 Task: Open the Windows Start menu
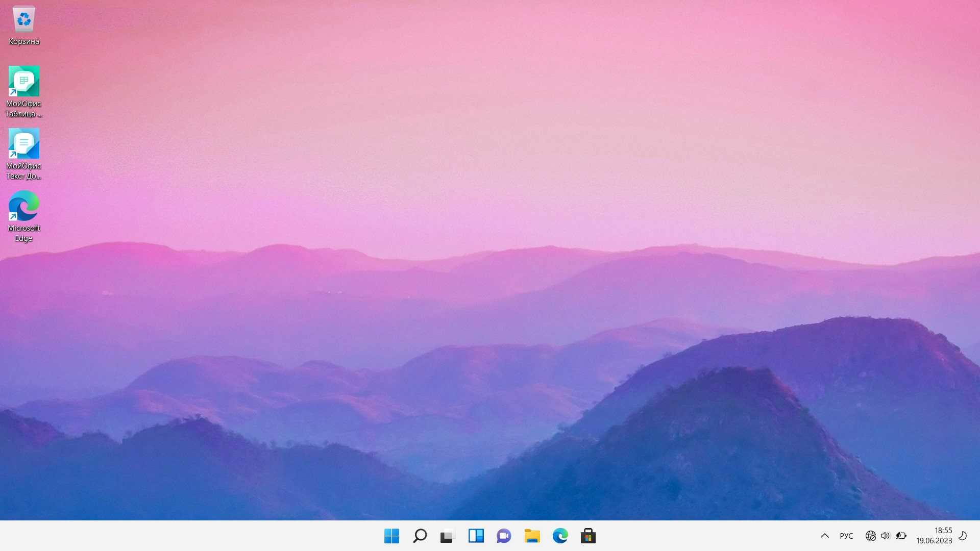(391, 536)
